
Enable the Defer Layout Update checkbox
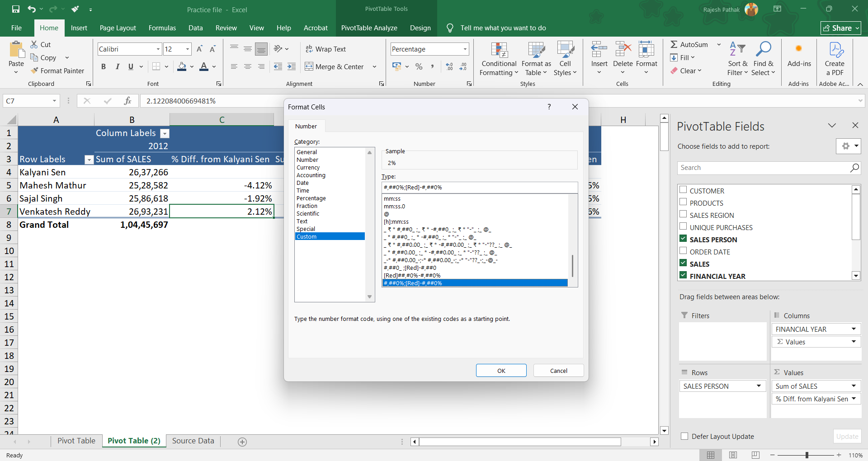684,437
